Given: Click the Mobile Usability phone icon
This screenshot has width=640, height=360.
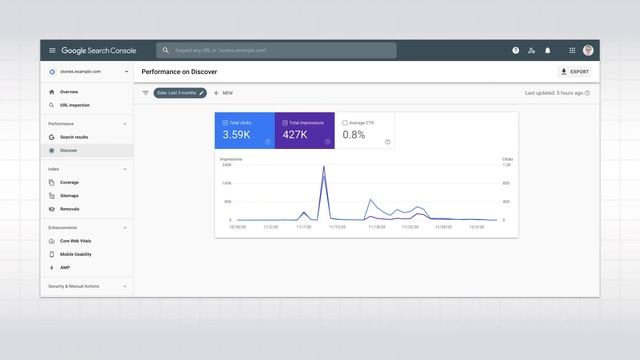Looking at the screenshot, I should point(51,254).
